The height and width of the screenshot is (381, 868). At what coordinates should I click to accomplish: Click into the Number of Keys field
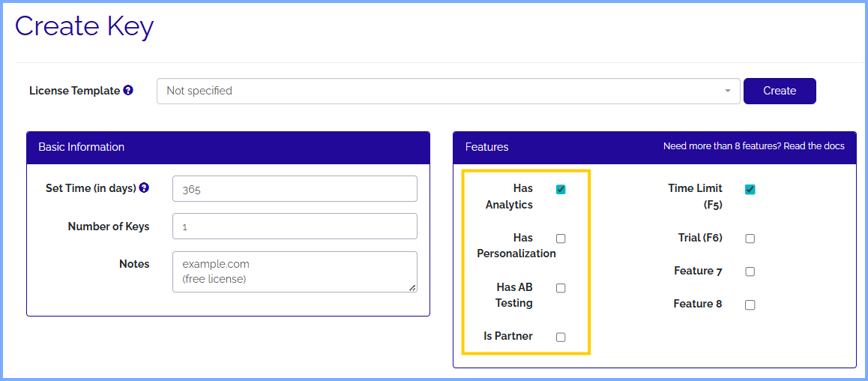coord(295,226)
